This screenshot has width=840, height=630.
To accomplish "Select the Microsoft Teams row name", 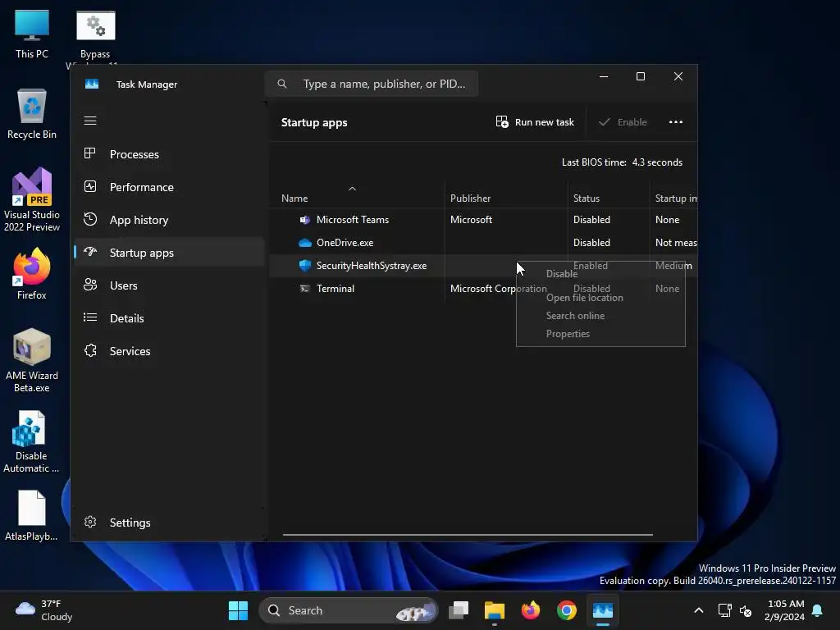I will [x=353, y=220].
